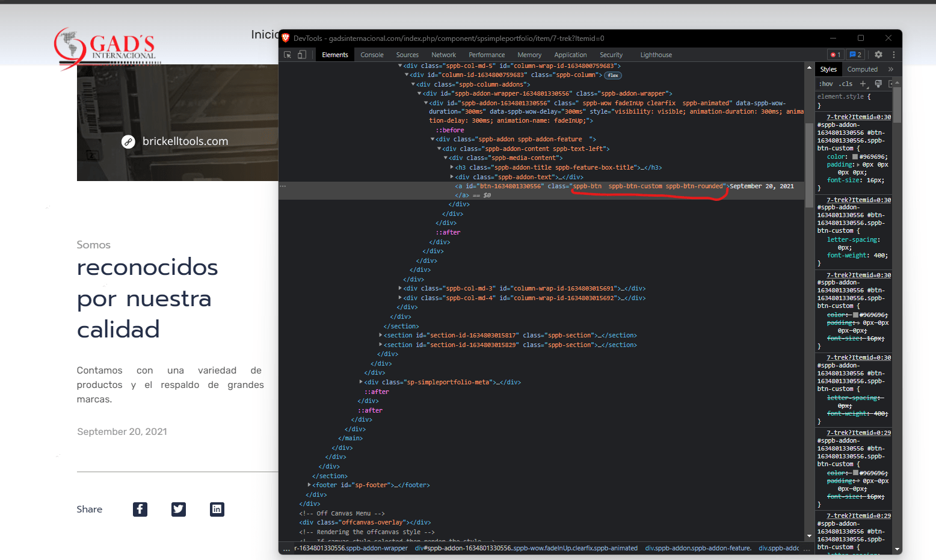The image size is (936, 560).
Task: Click the new style rule plus icon
Action: 863,84
